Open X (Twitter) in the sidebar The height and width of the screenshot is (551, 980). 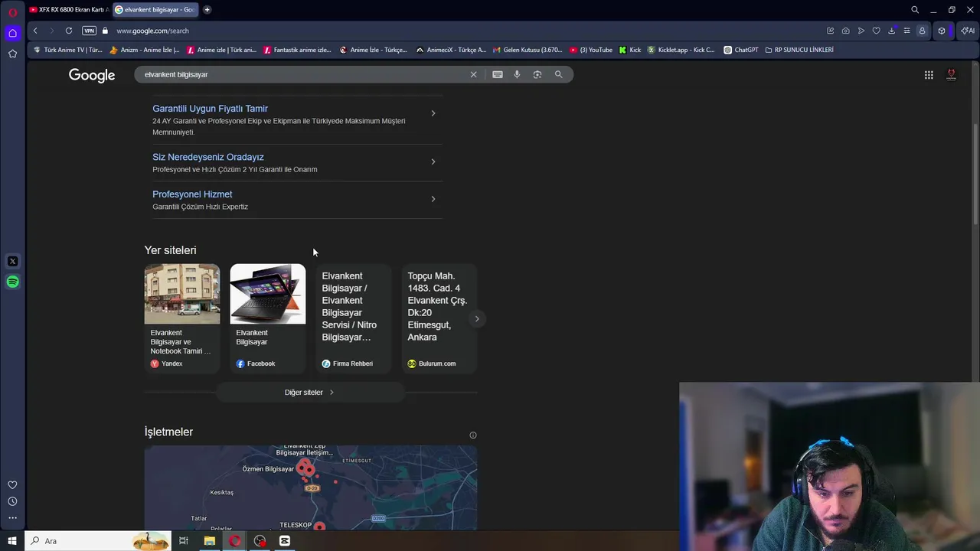[12, 261]
